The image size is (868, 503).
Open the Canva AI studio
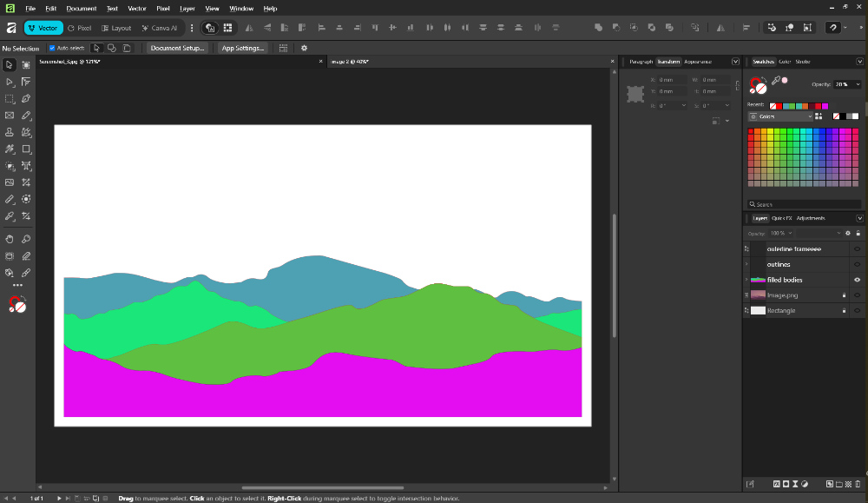(160, 28)
